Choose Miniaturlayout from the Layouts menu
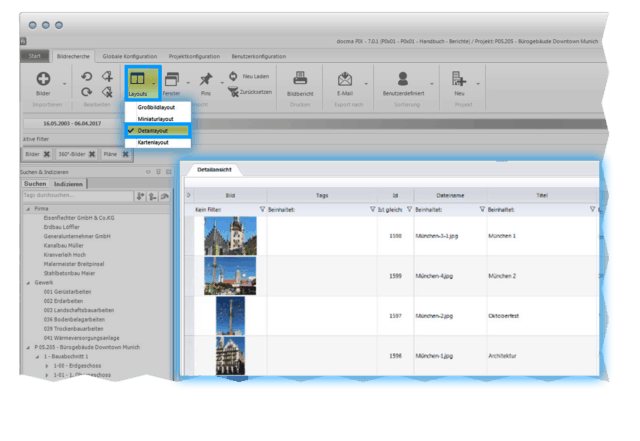 coord(158,119)
